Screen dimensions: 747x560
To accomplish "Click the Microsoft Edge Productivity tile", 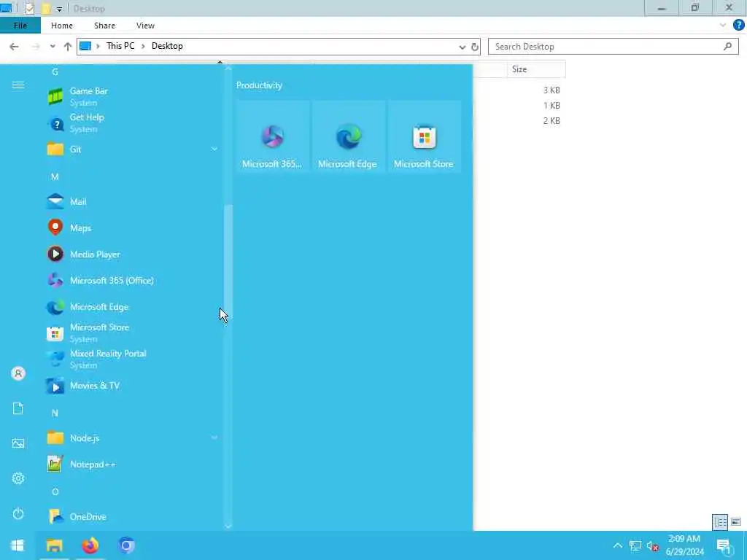I will [x=348, y=136].
